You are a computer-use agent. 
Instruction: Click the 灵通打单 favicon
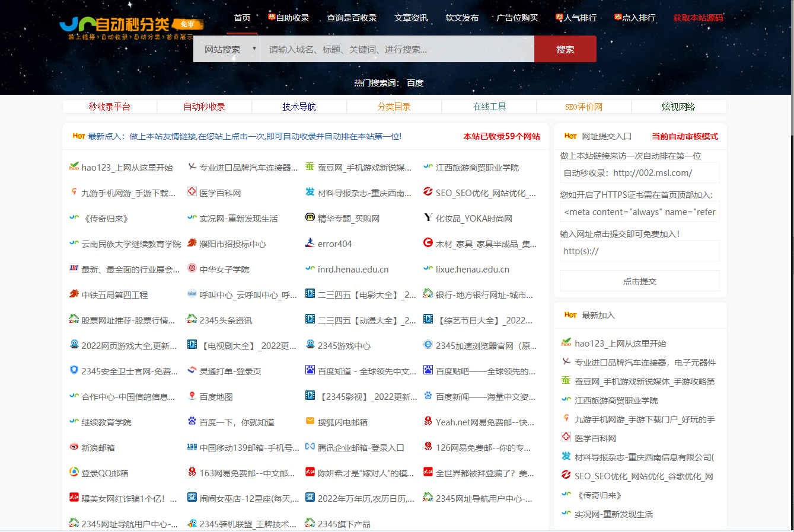(x=192, y=371)
